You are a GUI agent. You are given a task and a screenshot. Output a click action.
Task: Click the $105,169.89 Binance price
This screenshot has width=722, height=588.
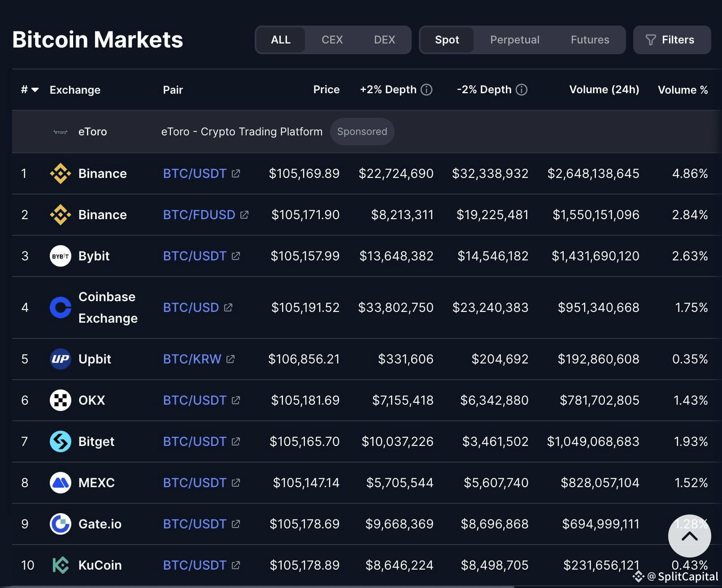pos(304,173)
